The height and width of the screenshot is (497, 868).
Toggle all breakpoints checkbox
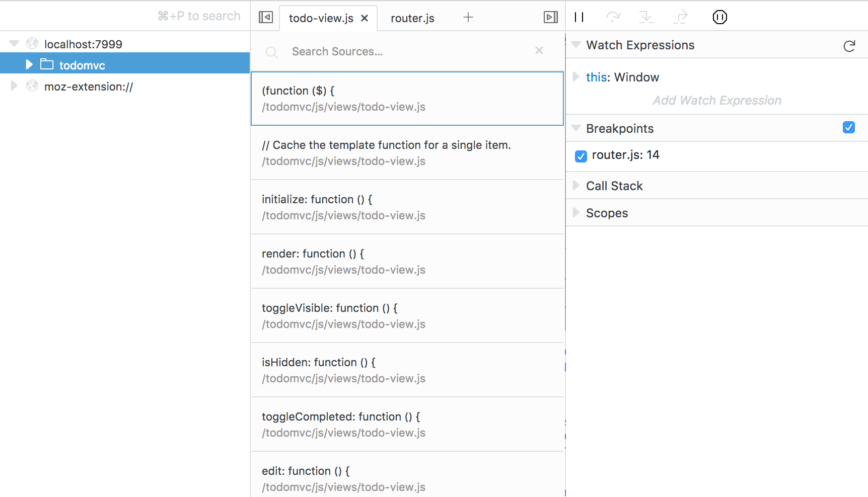click(848, 128)
